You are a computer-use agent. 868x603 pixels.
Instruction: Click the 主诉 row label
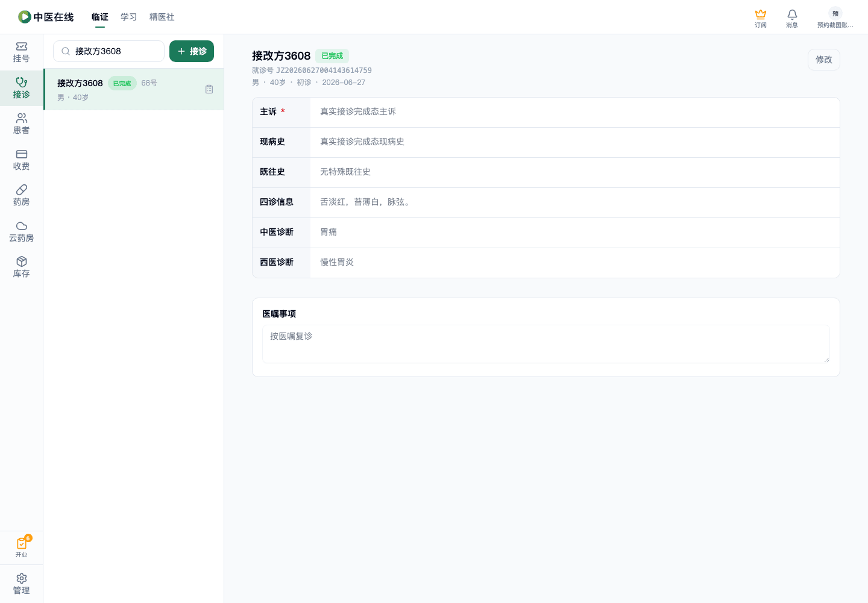pos(268,111)
